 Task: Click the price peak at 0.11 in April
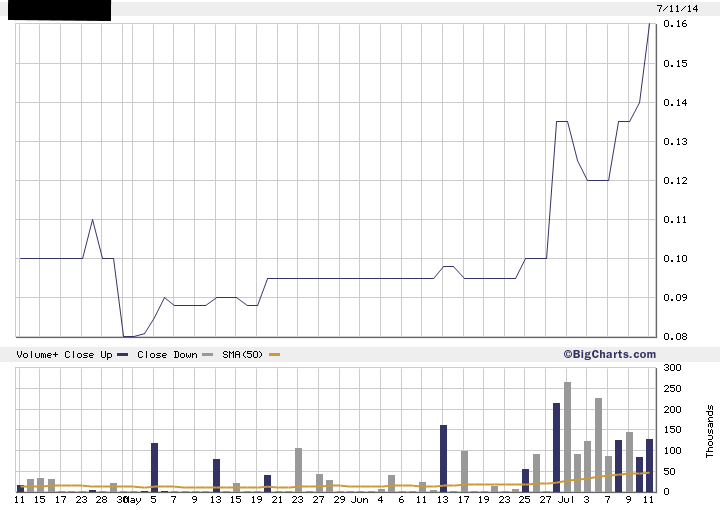click(93, 220)
